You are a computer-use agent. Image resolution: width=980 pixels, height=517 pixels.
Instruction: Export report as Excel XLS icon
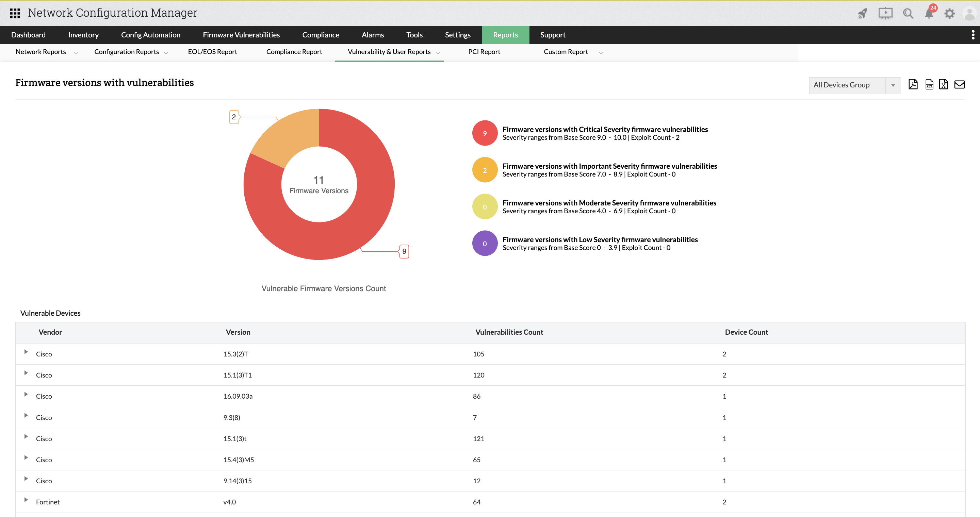click(943, 84)
